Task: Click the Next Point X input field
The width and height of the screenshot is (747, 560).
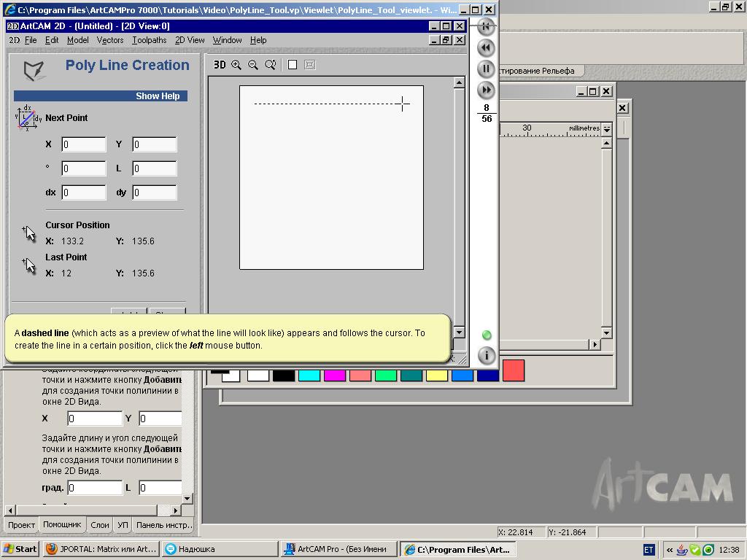Action: [x=84, y=144]
